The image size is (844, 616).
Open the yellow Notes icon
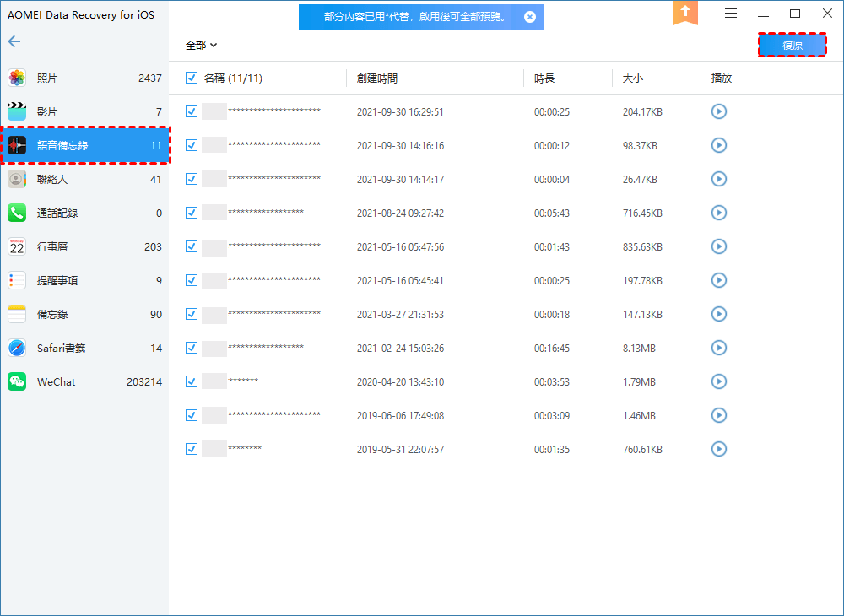(17, 314)
